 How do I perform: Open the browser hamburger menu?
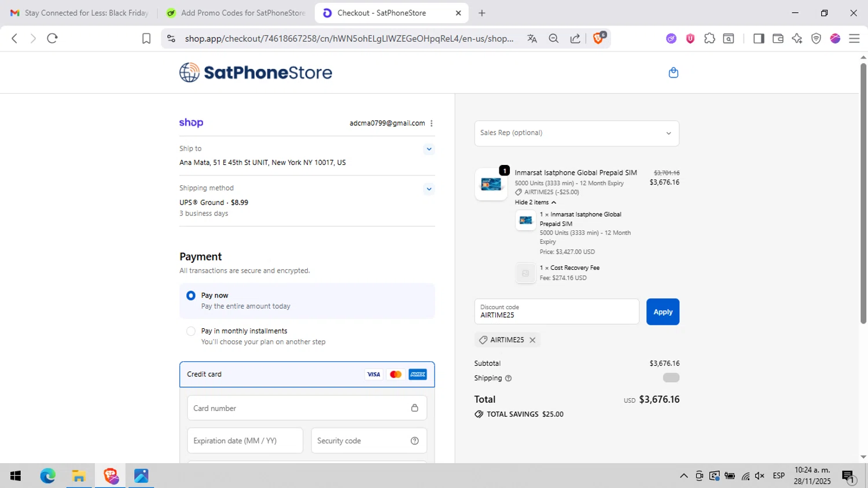click(x=854, y=38)
